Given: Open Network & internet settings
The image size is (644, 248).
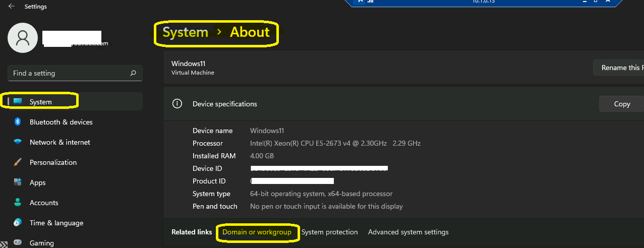Looking at the screenshot, I should (60, 142).
